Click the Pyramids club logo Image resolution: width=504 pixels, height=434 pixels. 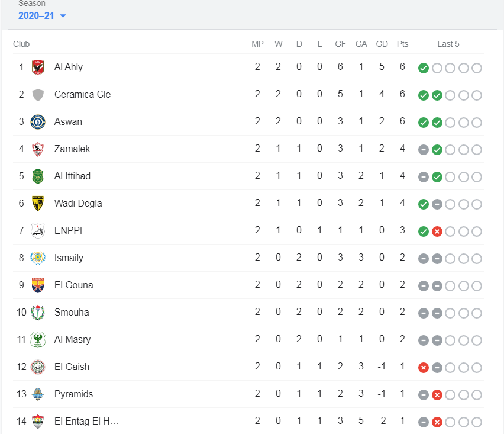38,394
